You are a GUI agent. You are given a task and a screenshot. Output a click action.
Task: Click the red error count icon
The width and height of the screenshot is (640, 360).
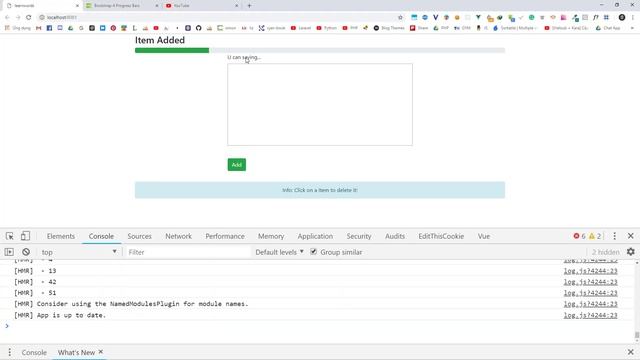click(576, 236)
